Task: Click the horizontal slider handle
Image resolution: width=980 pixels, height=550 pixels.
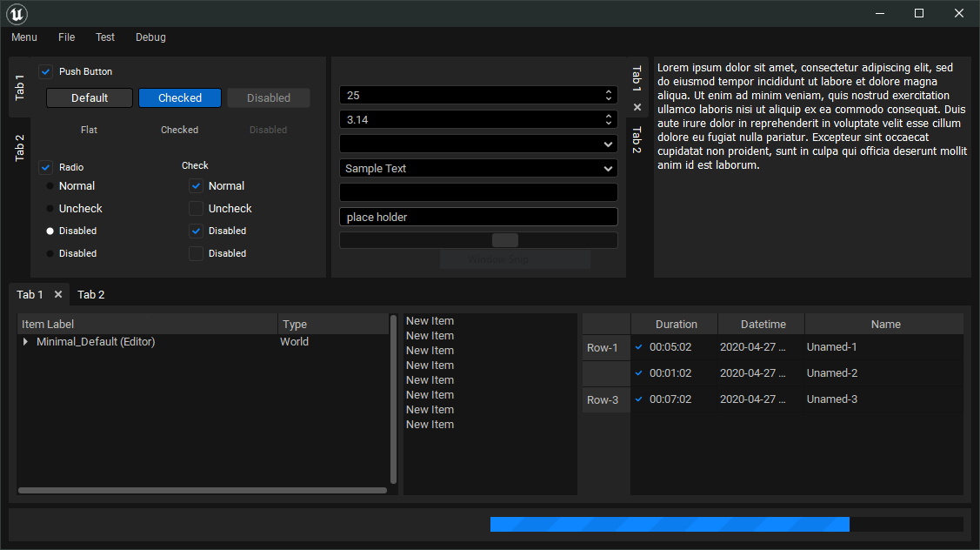Action: coord(505,240)
